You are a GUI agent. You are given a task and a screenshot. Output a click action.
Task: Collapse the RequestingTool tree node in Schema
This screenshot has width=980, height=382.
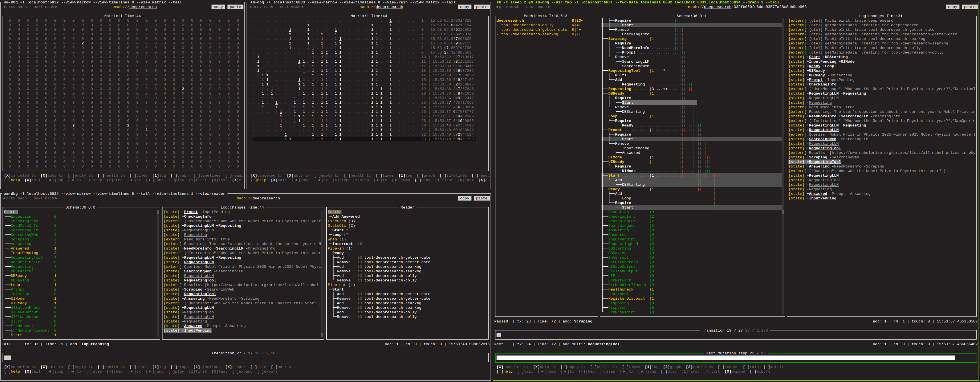coord(624,71)
